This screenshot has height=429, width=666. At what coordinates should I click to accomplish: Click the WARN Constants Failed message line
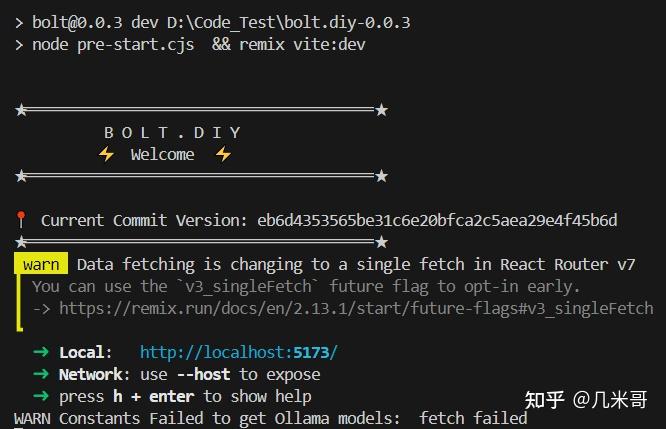point(270,418)
